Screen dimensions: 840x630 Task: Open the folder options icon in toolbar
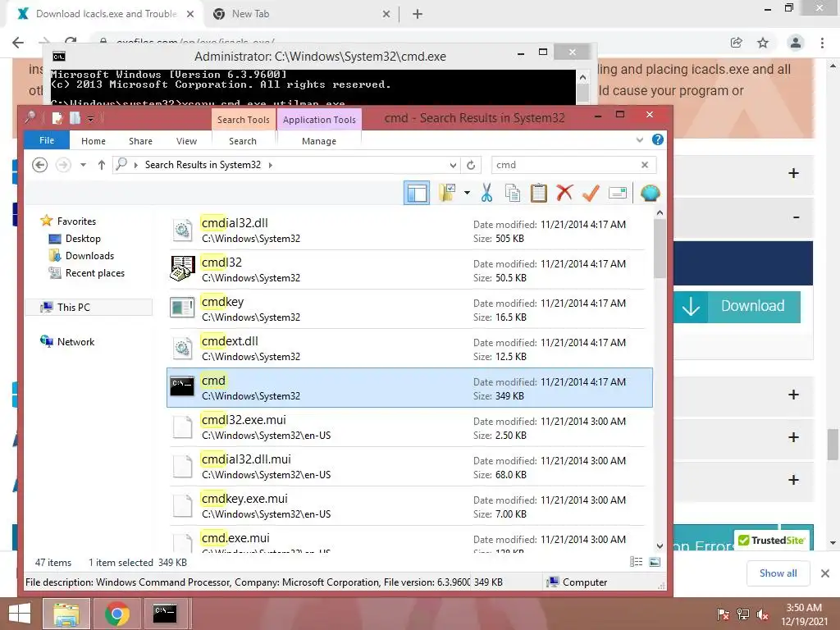point(447,193)
